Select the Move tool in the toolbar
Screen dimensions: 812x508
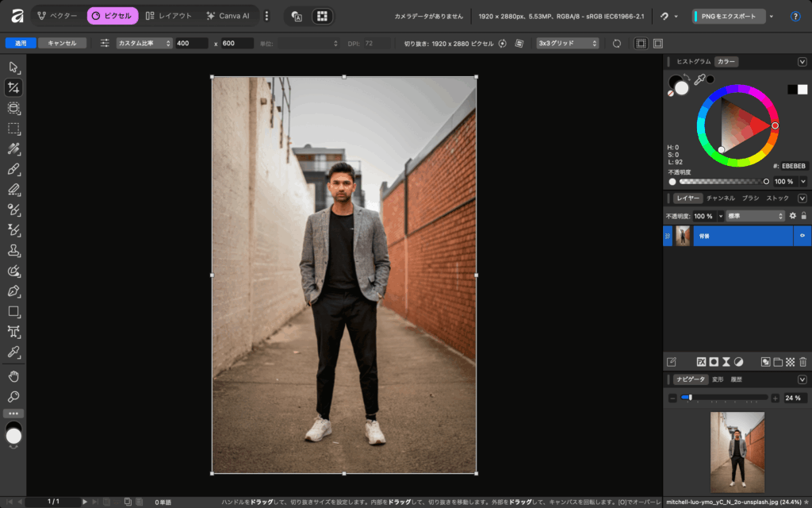(13, 67)
